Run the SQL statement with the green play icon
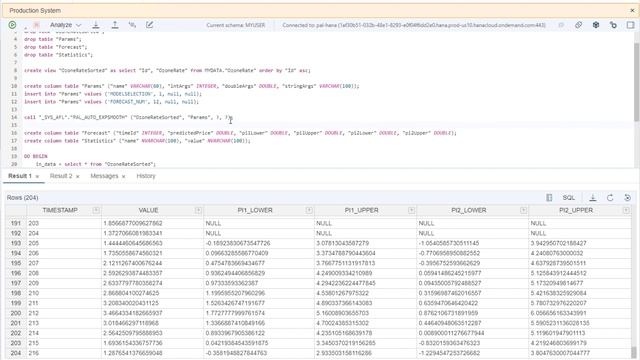 12,25
